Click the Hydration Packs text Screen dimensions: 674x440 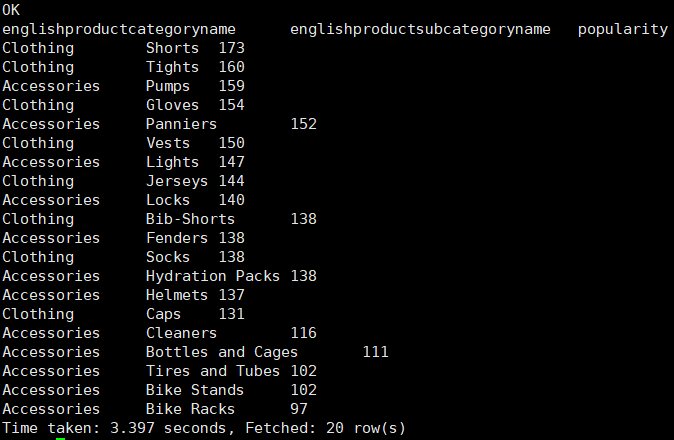click(213, 276)
